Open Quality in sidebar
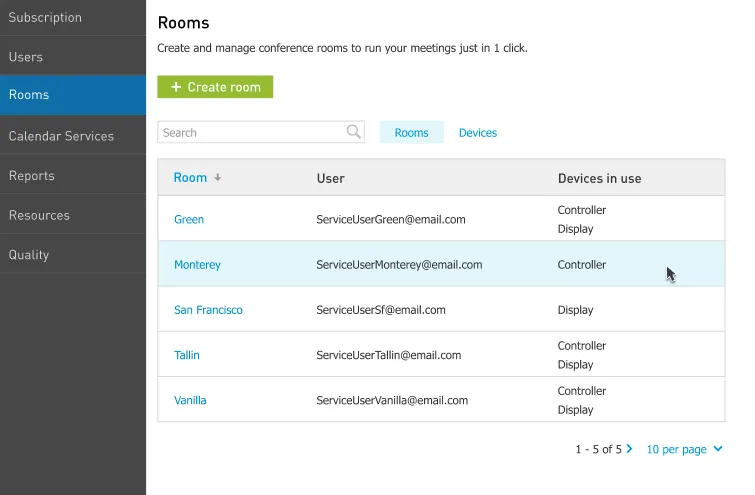Image resolution: width=755 pixels, height=495 pixels. tap(73, 254)
